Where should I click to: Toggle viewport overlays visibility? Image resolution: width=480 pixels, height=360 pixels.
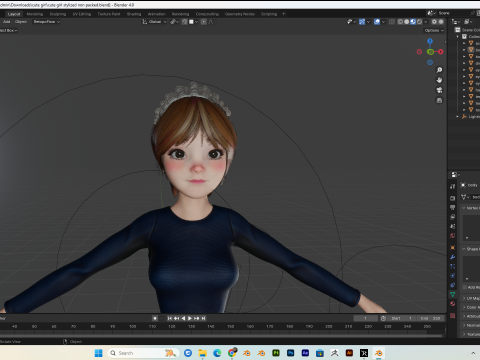click(x=377, y=22)
